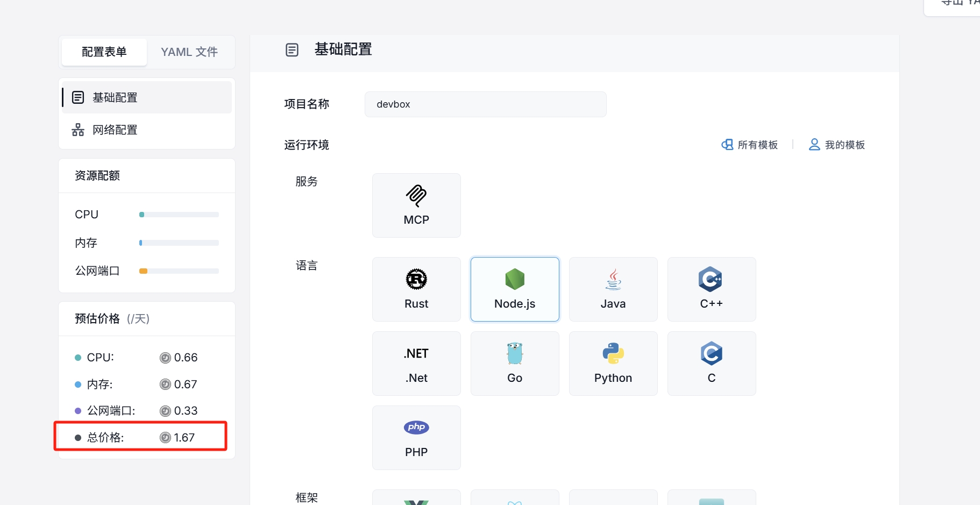
Task: Click the 内存 quota progress bar
Action: pos(179,243)
